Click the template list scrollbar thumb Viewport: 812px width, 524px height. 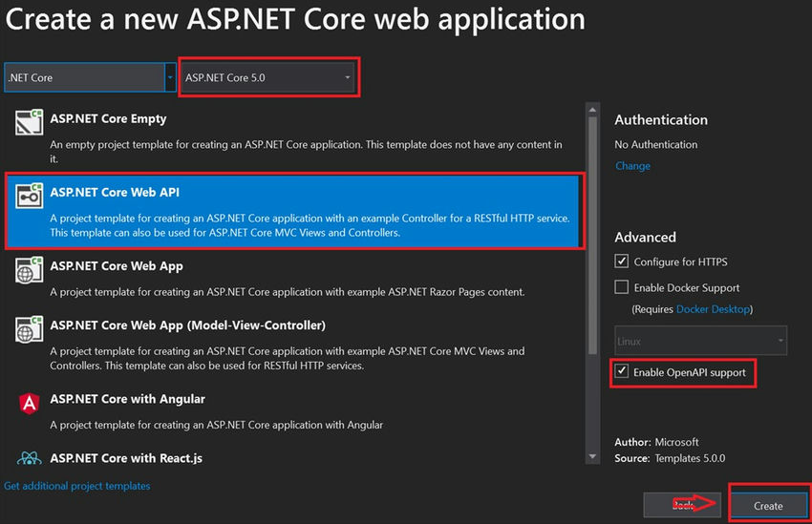tap(593, 236)
